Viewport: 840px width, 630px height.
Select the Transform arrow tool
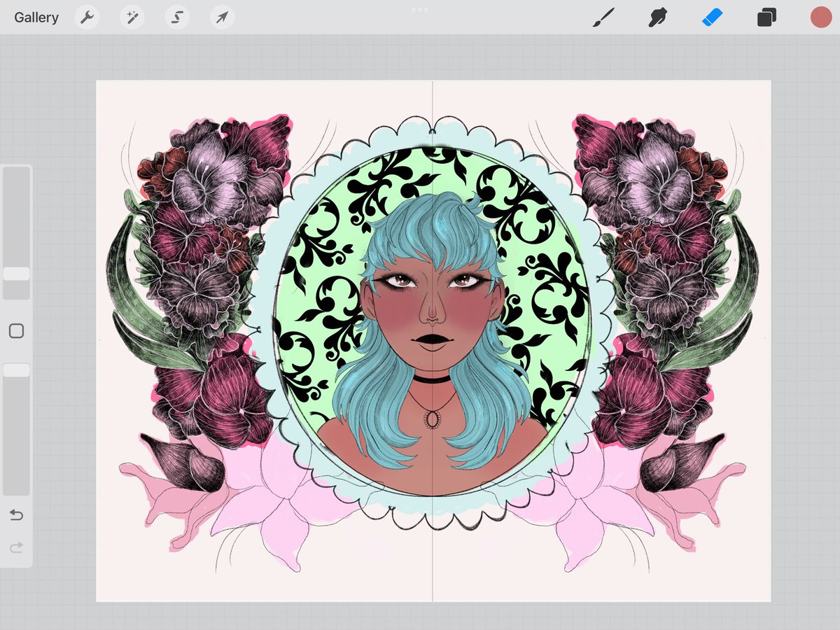(x=221, y=17)
